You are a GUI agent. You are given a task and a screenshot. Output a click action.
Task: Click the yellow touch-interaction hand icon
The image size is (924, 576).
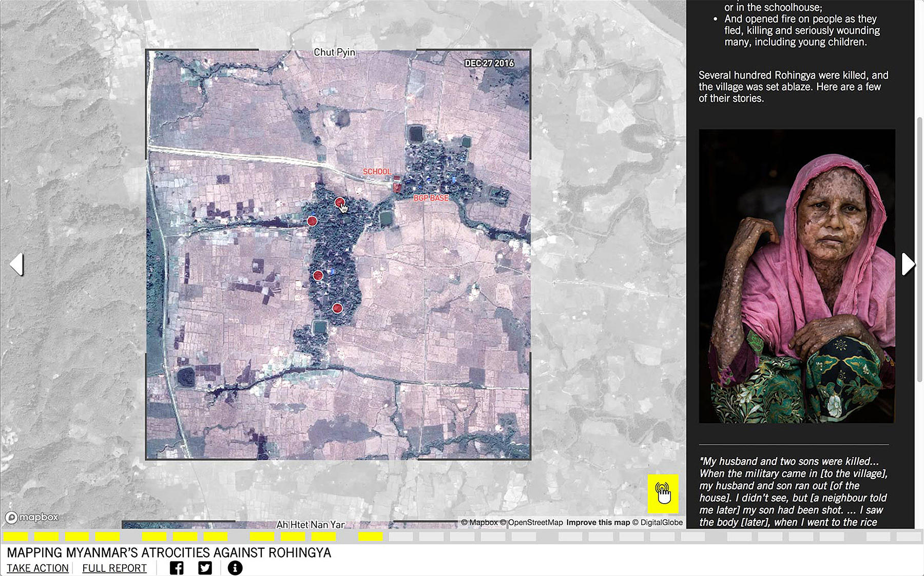pos(663,493)
